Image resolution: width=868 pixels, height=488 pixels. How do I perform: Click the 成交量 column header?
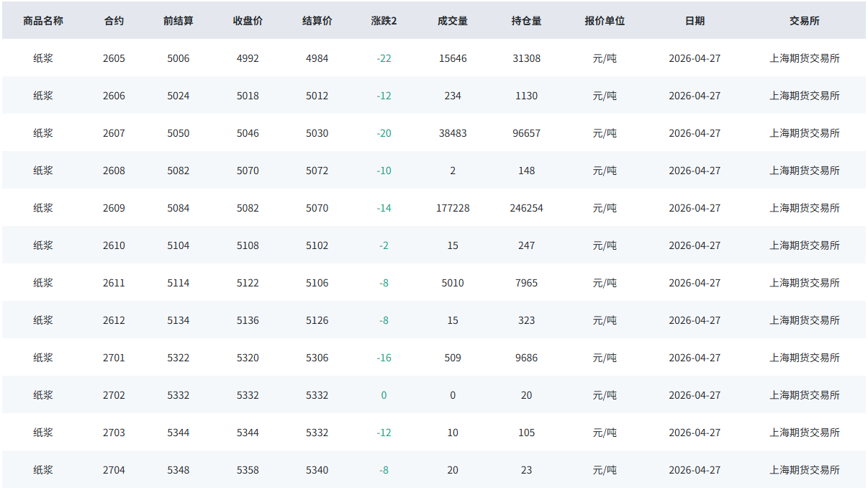[453, 21]
